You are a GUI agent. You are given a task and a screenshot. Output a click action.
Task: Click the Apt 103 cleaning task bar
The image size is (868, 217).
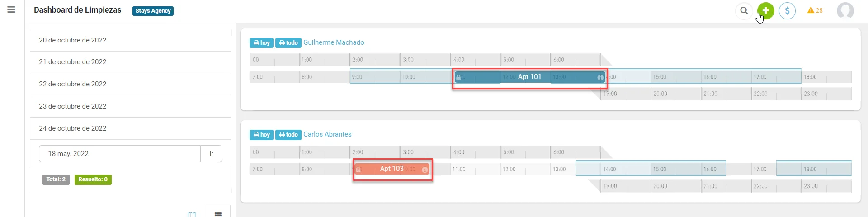[x=392, y=169]
